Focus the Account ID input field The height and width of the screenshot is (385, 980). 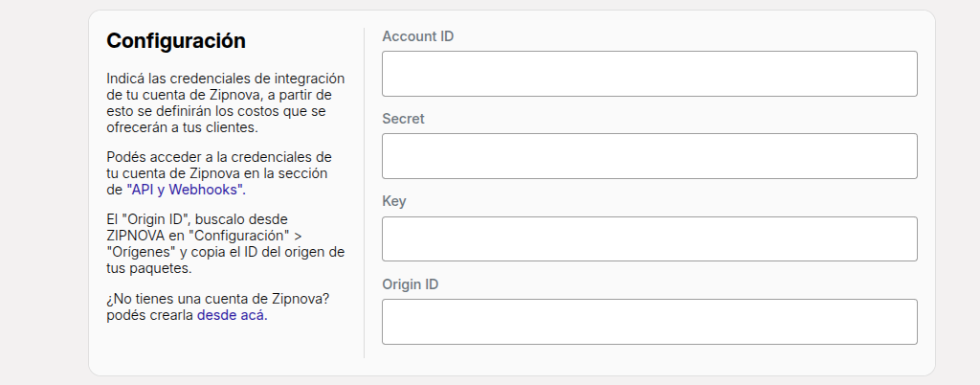pos(650,74)
